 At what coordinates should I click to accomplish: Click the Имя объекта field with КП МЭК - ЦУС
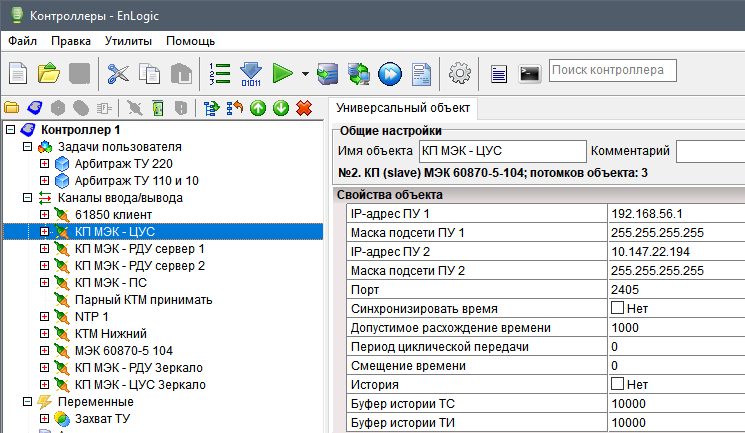[x=503, y=151]
